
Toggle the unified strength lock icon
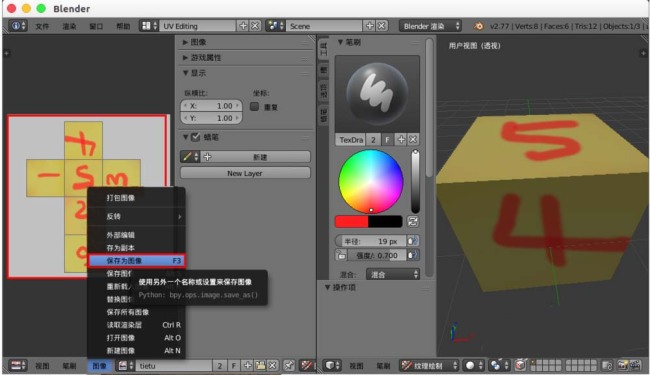point(341,255)
